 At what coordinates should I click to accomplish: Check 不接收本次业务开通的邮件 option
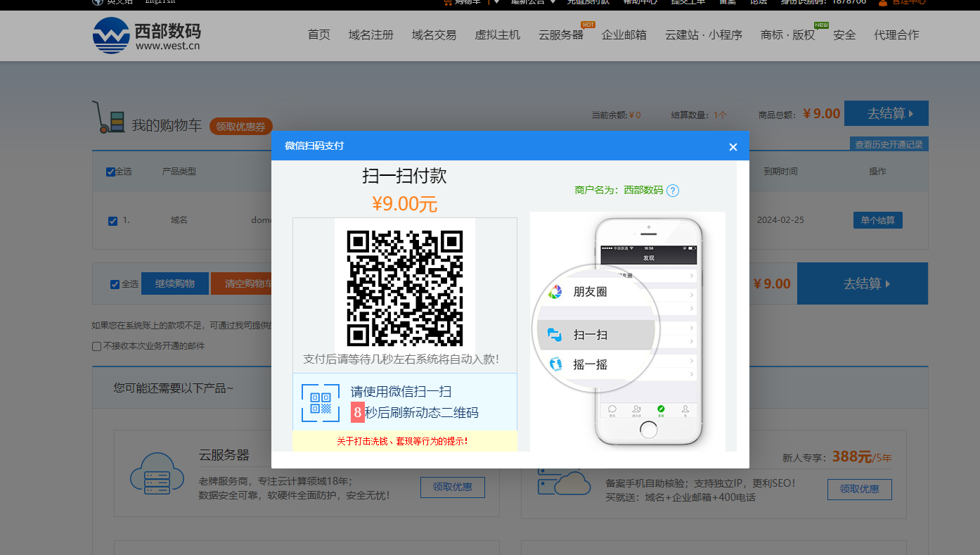click(x=96, y=346)
